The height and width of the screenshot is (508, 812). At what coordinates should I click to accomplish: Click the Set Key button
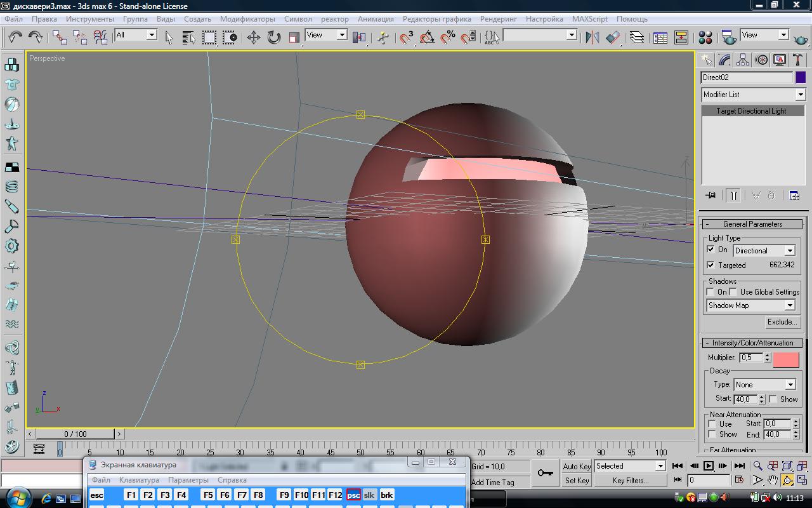577,481
